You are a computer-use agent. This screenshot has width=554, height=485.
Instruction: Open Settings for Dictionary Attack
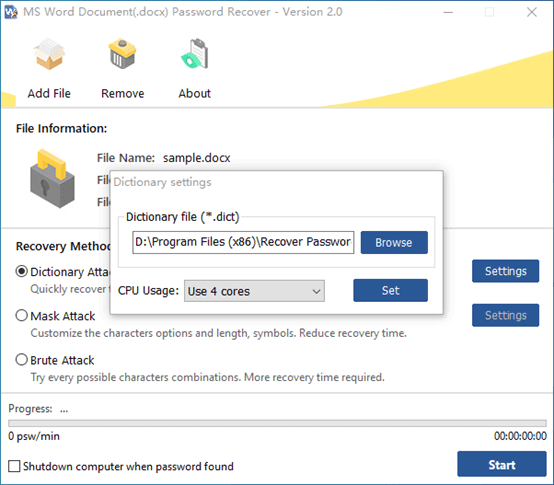505,271
